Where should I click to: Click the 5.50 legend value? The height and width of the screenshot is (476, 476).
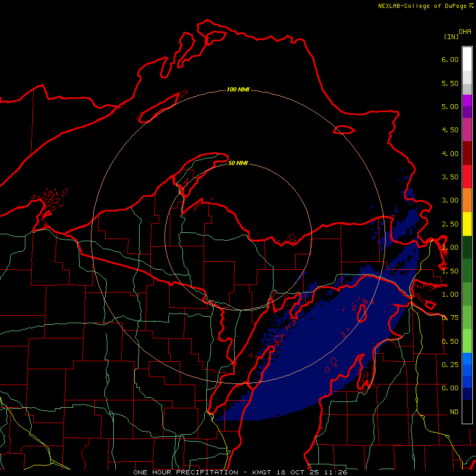point(450,83)
